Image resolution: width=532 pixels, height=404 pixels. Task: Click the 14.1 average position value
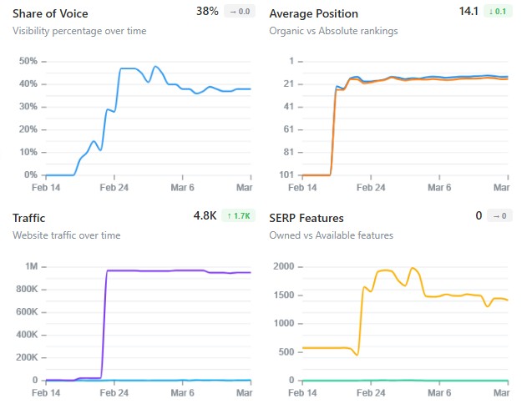coord(470,12)
